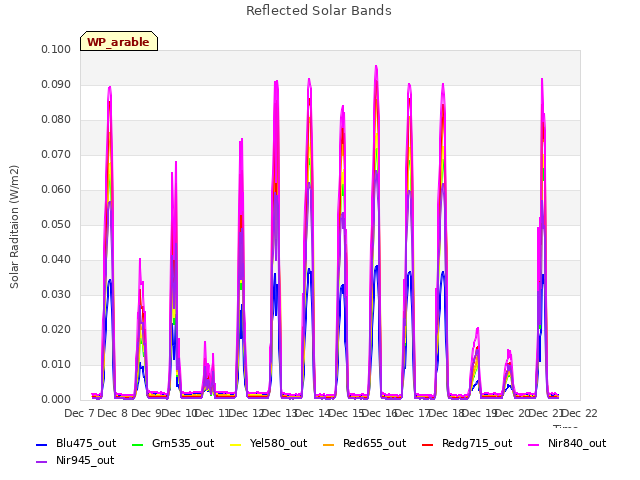Click the blue Blu475_out legend swatch
The image size is (640, 480).
pos(42,444)
